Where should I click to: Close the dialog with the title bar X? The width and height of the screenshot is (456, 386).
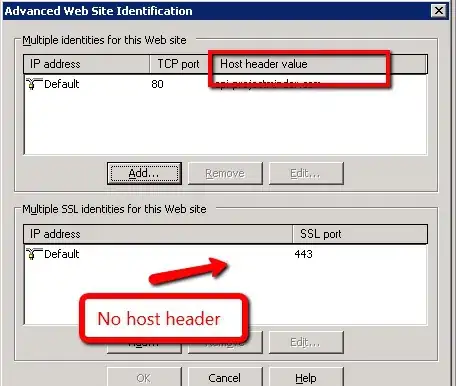(439, 11)
